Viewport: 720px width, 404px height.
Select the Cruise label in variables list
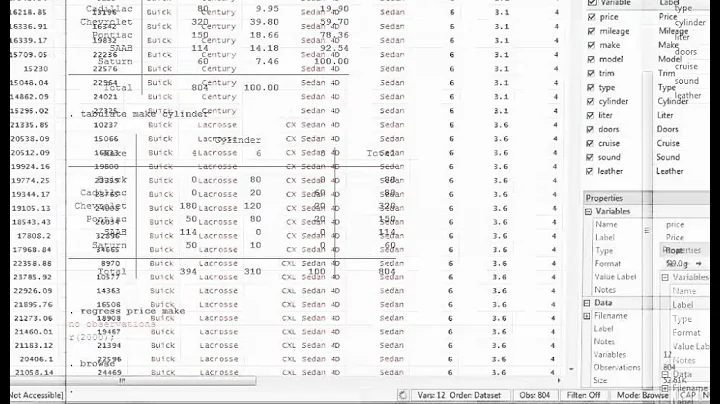coord(668,143)
